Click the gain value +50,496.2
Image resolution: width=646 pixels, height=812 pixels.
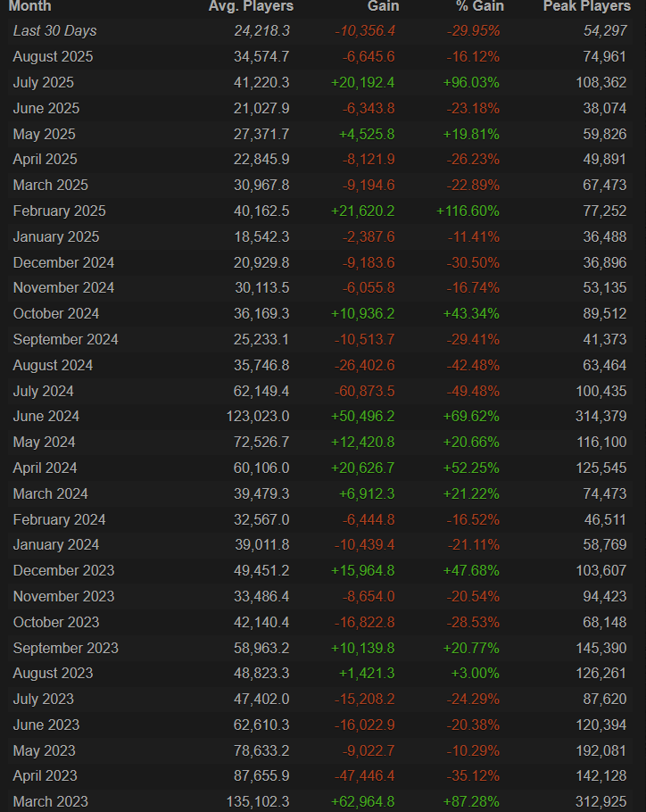[x=363, y=416]
